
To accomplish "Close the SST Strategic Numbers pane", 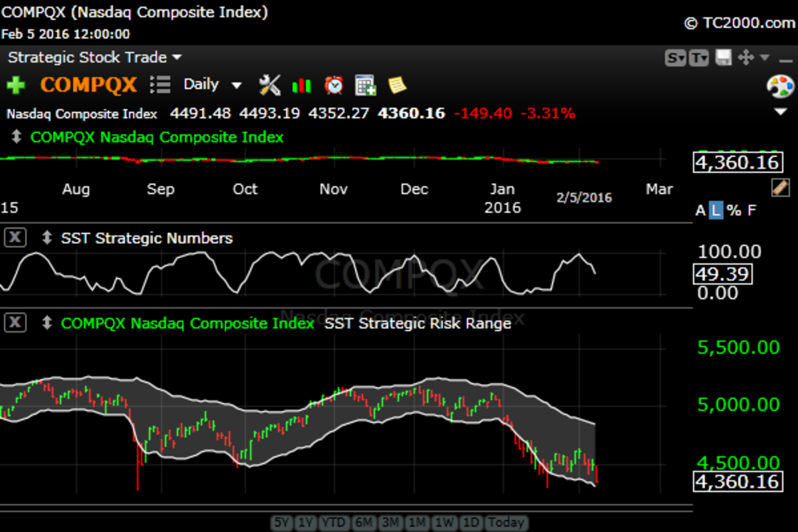I will click(15, 237).
